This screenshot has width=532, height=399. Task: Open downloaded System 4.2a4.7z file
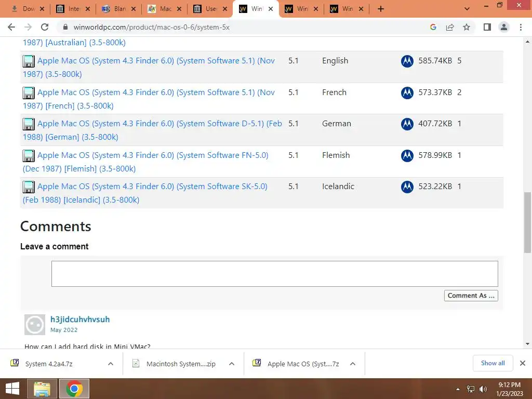point(49,364)
